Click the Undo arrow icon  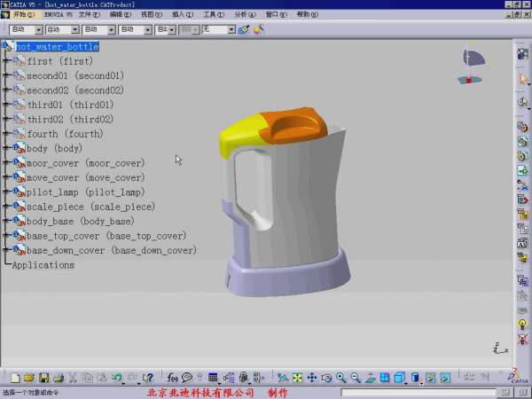(116, 378)
